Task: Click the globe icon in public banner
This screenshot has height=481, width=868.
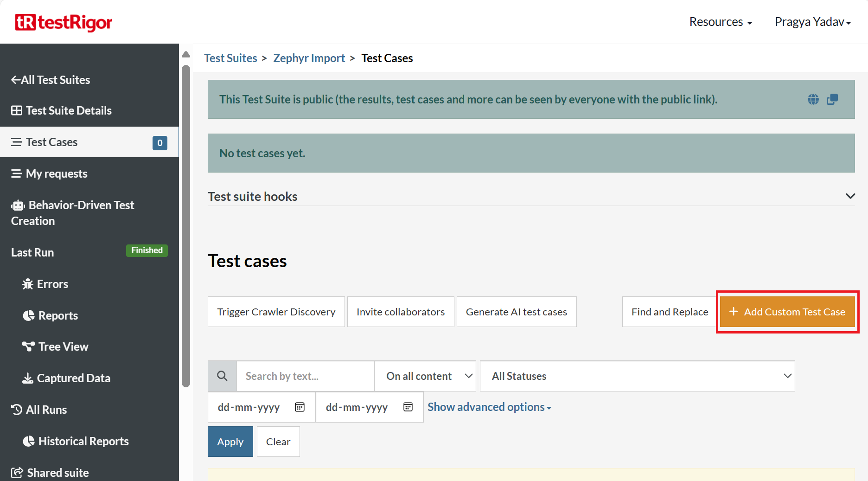Action: pos(813,99)
